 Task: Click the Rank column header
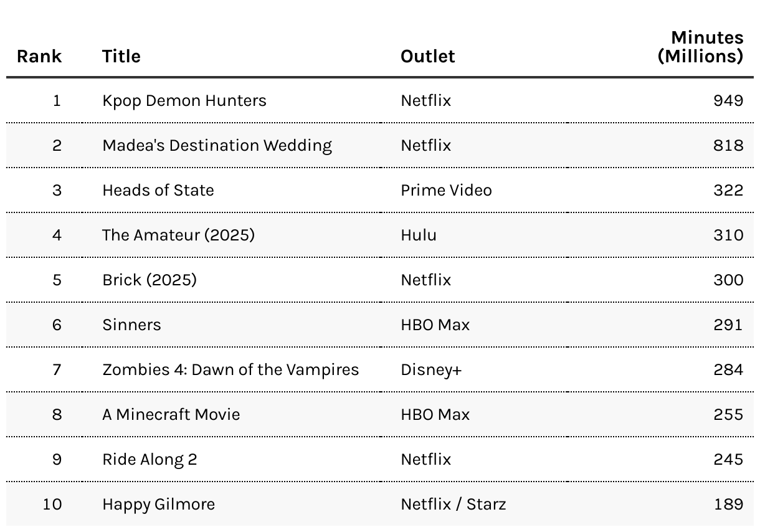[39, 56]
